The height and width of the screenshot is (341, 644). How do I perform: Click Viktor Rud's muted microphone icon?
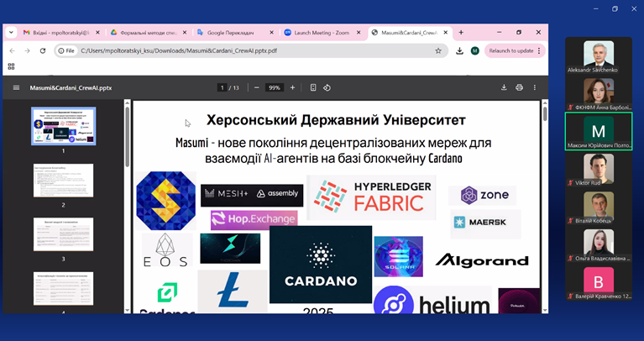point(570,183)
